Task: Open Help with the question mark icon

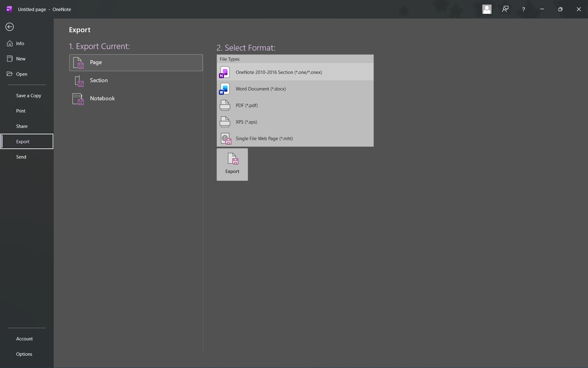Action: [x=524, y=10]
